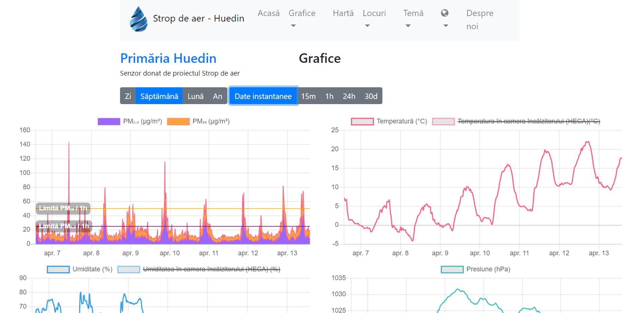Open the globe language selector icon
Viewport: 644px width, 313px height.
coord(445,13)
